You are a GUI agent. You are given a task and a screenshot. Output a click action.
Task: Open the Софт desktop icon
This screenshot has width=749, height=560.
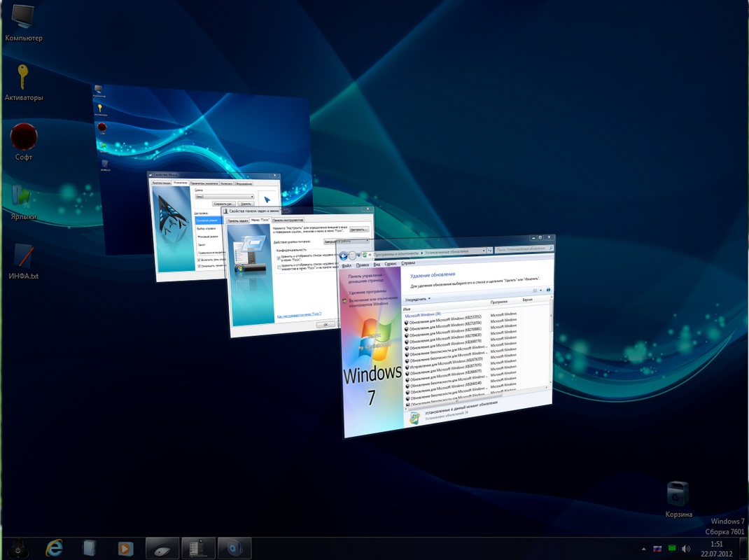click(23, 142)
